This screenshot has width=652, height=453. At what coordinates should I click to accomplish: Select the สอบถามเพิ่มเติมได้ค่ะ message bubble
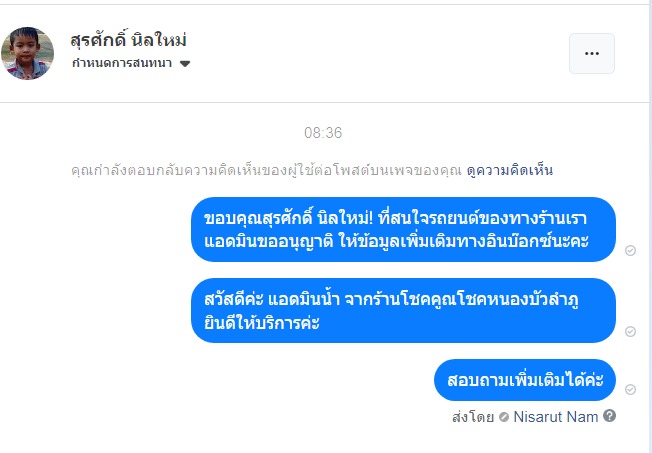pyautogui.click(x=525, y=380)
